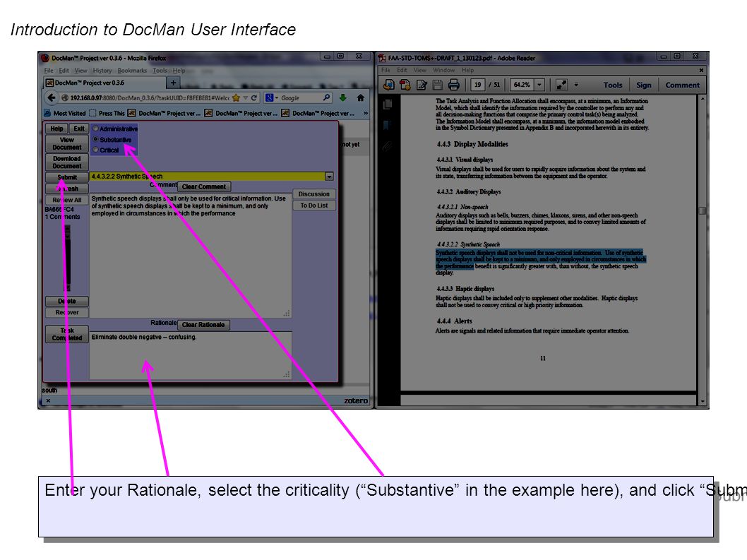
Task: Expand the 4.4.3.2.2 Synthetic Speech dropdown
Action: pos(329,177)
